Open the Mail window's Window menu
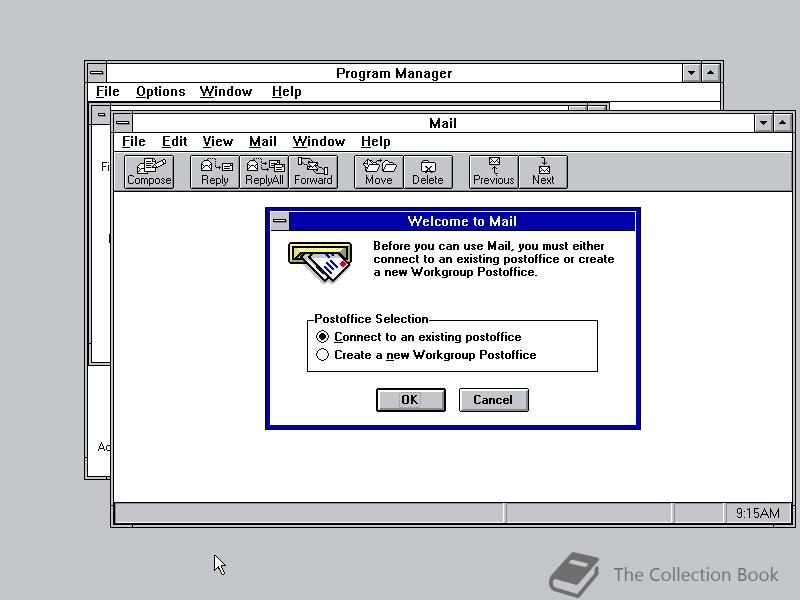 tap(319, 141)
